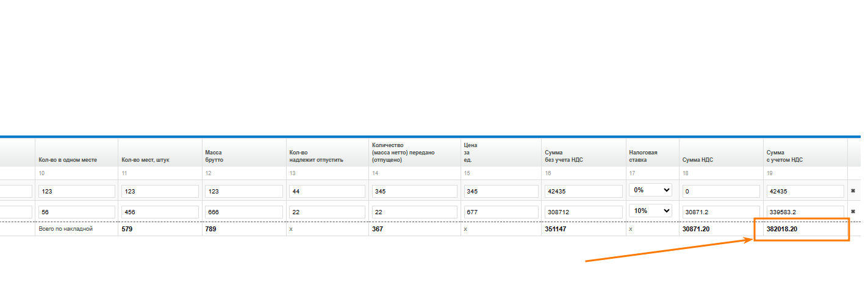Viewport: 868px width, 296px height.
Task: Edit 'Кол-во мест, штук' field showing 123
Action: [160, 191]
